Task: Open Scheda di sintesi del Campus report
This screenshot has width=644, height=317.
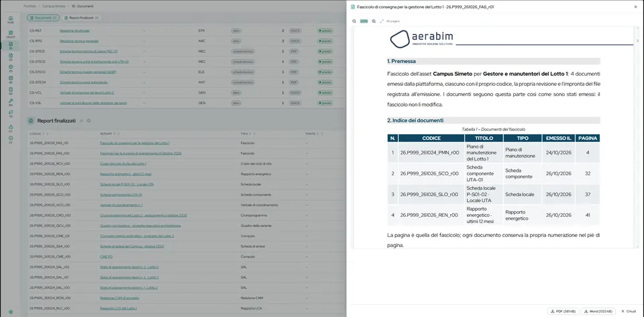Action: [x=132, y=246]
